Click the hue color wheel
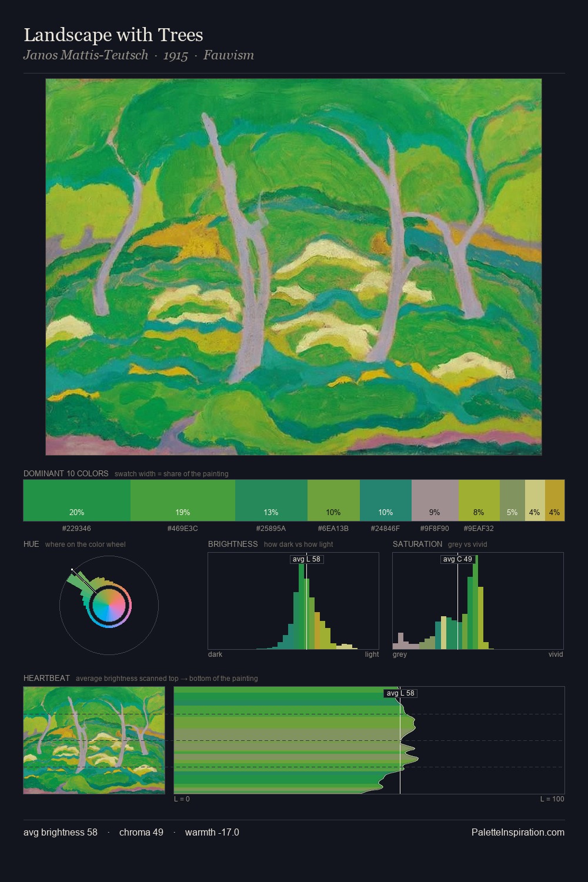The height and width of the screenshot is (882, 588). click(109, 605)
